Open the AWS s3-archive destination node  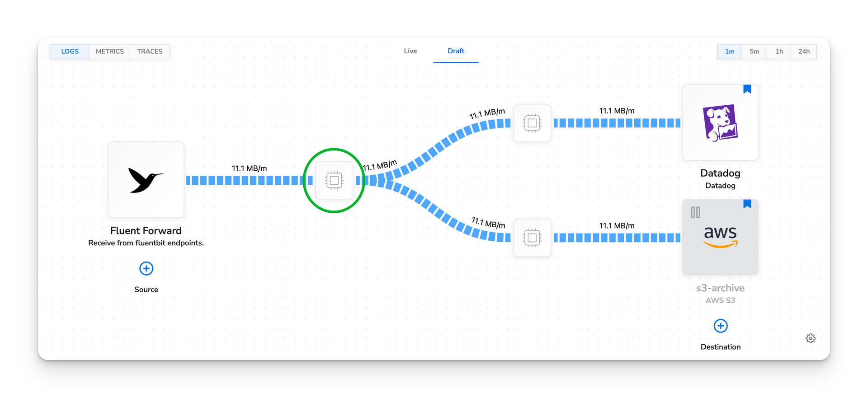[720, 237]
